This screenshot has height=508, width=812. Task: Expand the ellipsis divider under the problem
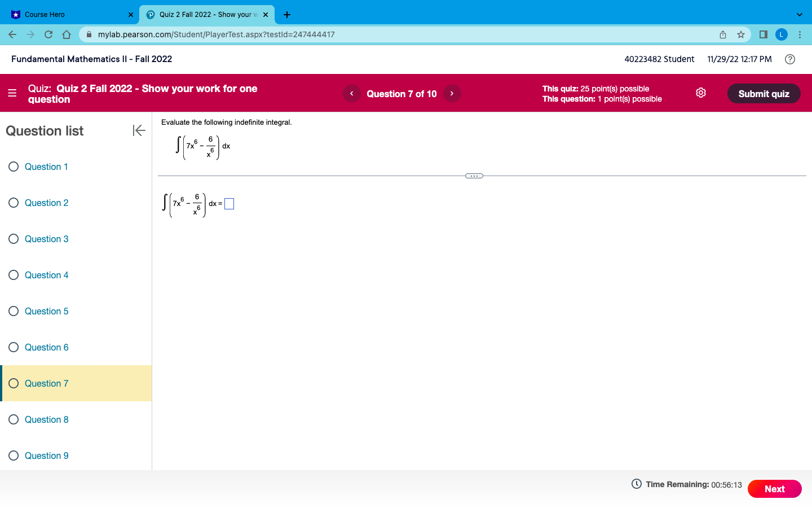474,176
